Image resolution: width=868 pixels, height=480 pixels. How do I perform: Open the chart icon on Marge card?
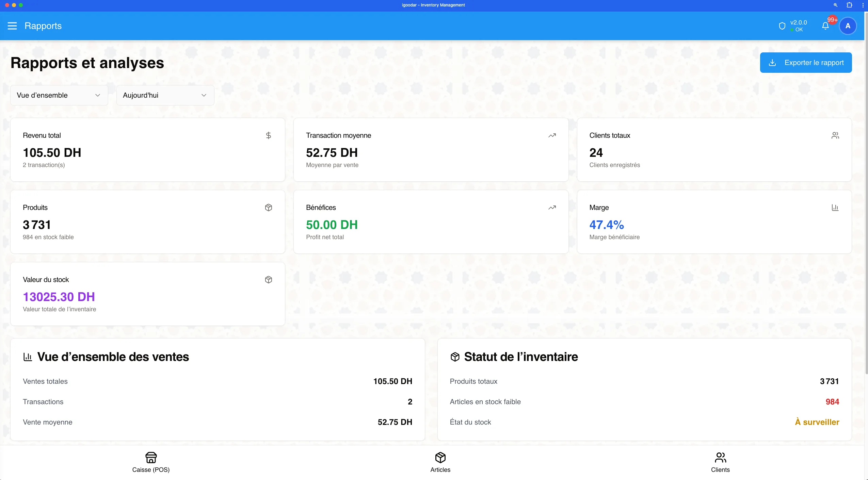(x=835, y=207)
